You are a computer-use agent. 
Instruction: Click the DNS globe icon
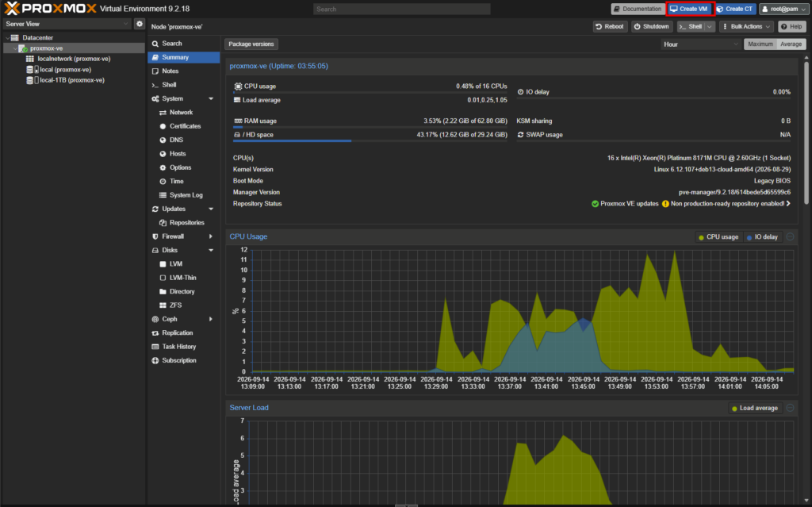(x=163, y=140)
